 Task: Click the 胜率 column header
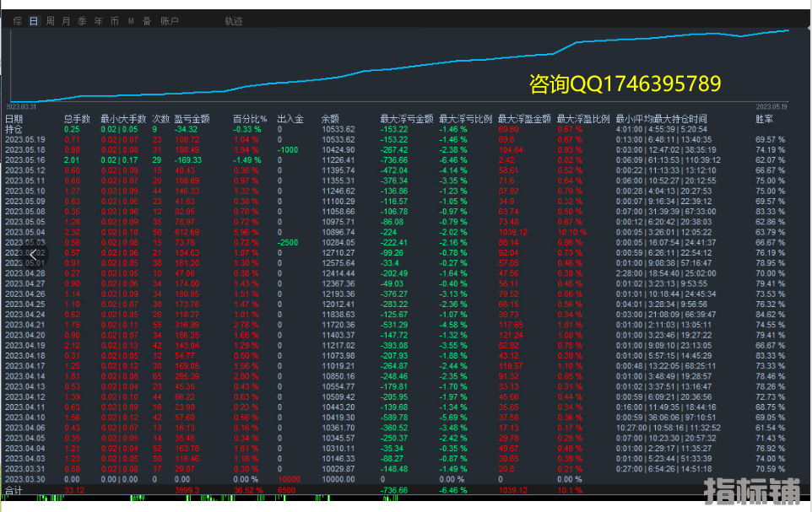tap(764, 119)
